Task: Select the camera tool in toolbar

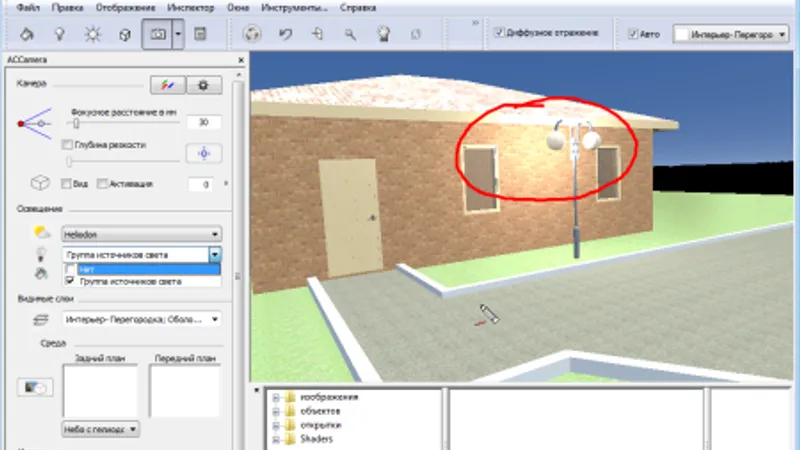Action: [157, 34]
